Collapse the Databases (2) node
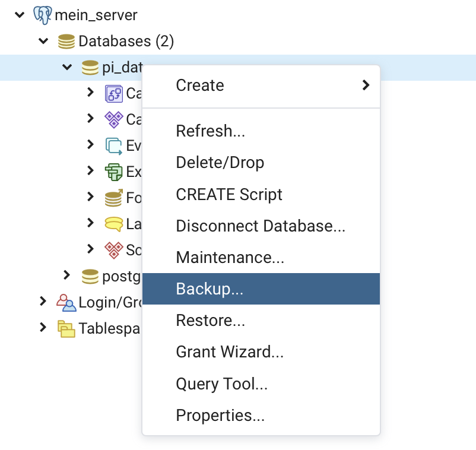Viewport: 476px width, 450px height. tap(43, 41)
